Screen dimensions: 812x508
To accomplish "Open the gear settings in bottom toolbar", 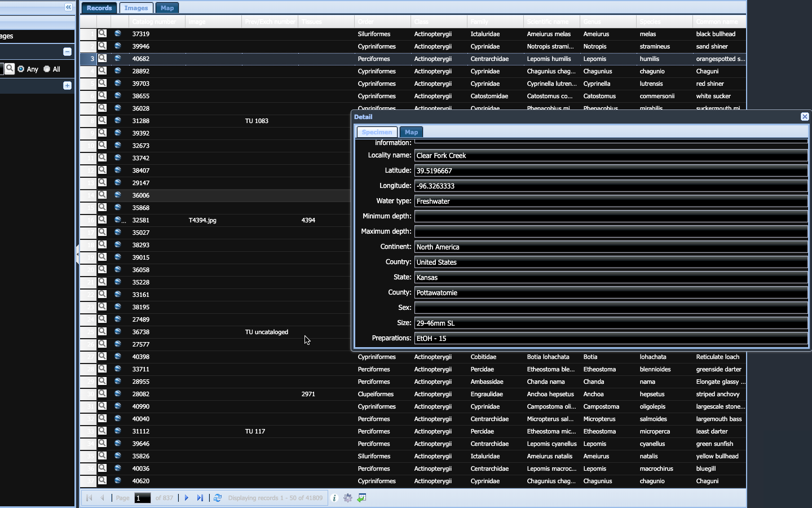I will click(348, 498).
